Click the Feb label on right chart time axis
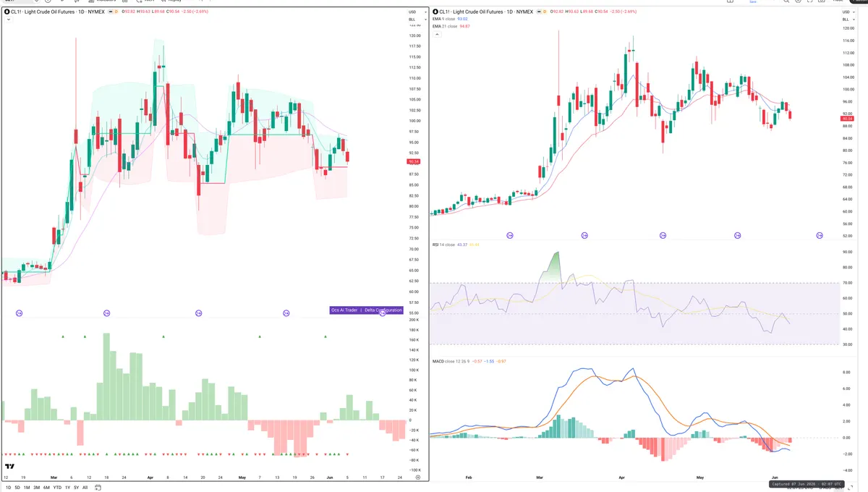 (469, 478)
